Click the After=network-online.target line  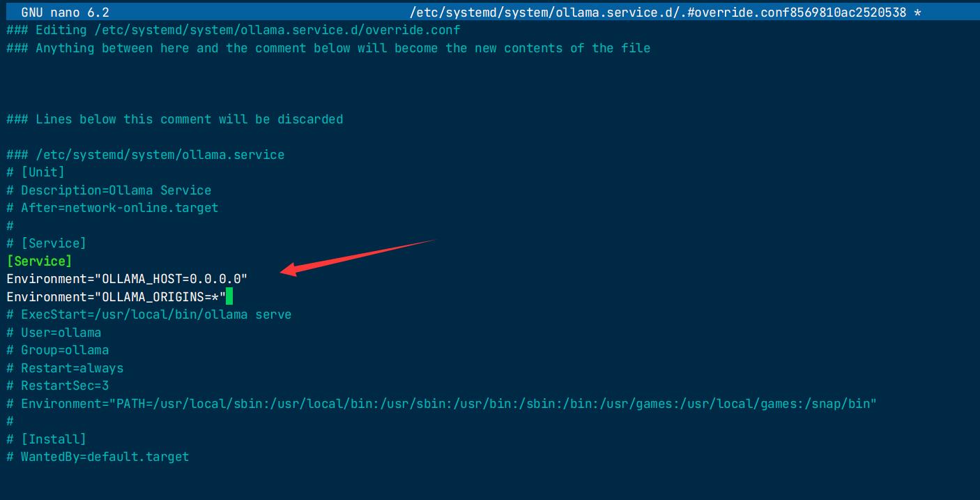click(x=112, y=208)
